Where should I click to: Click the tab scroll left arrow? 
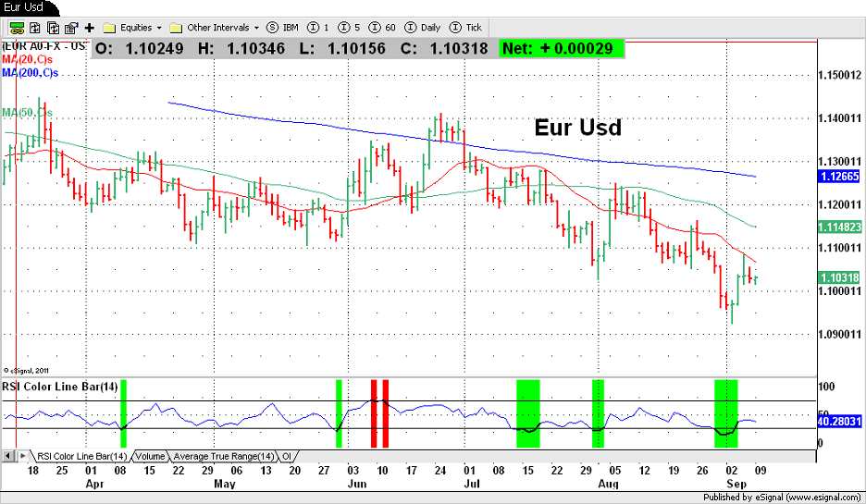(x=7, y=456)
